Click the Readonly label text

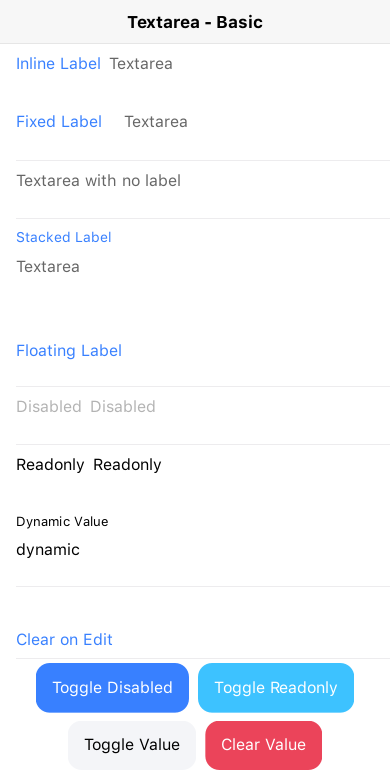pos(50,464)
